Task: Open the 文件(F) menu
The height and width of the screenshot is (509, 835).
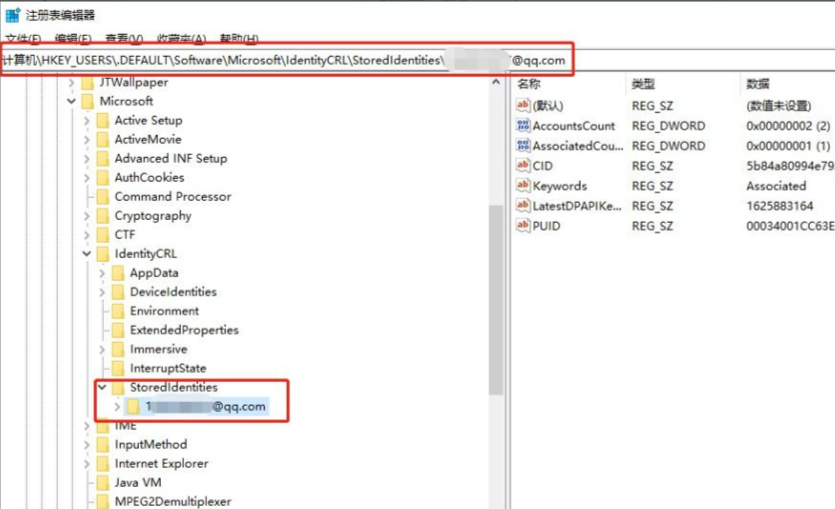Action: coord(23,39)
